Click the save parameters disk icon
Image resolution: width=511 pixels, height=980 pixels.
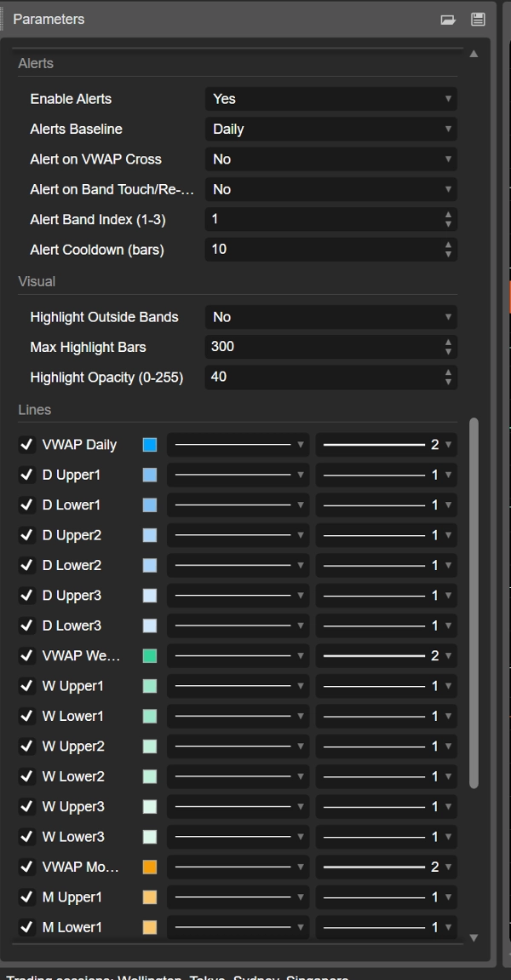pos(478,20)
